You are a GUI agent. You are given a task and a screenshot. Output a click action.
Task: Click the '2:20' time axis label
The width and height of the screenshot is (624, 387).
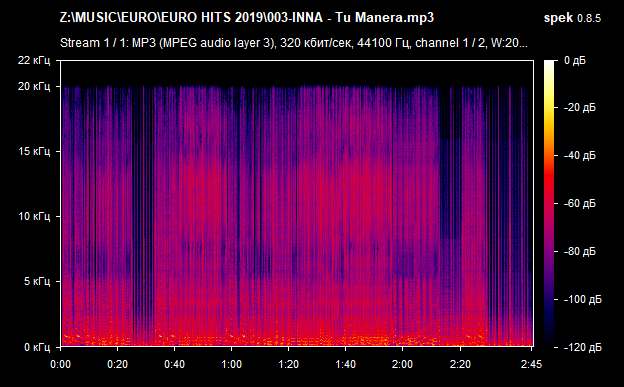(x=460, y=364)
